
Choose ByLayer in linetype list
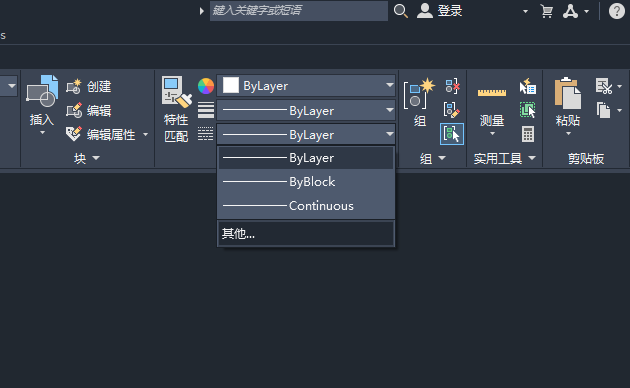pos(306,158)
